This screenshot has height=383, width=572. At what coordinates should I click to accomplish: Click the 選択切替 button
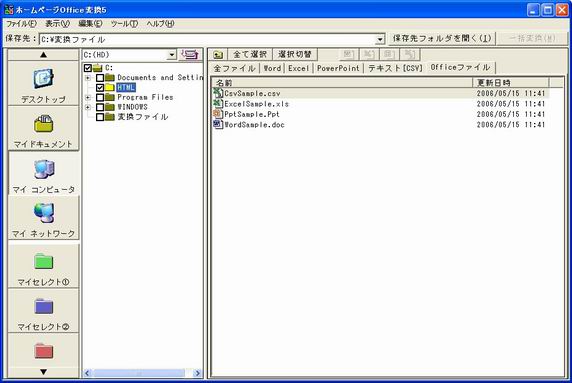point(295,55)
